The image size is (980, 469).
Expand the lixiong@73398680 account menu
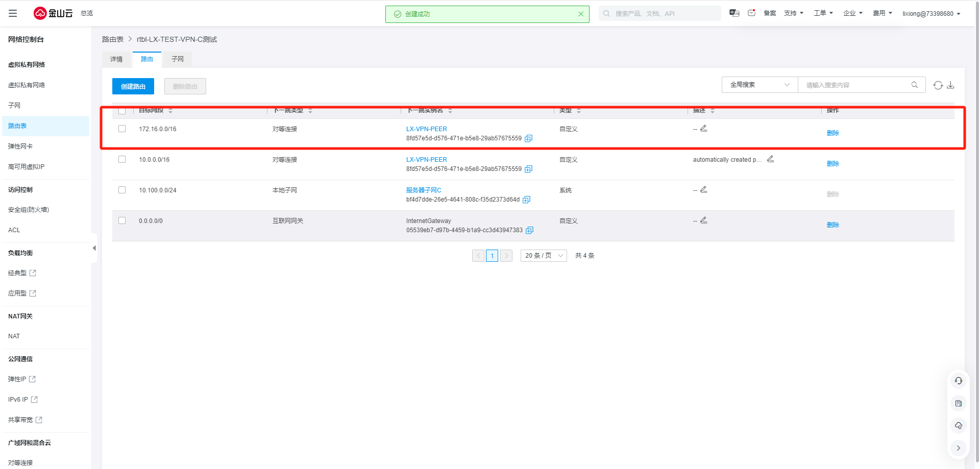[931, 14]
